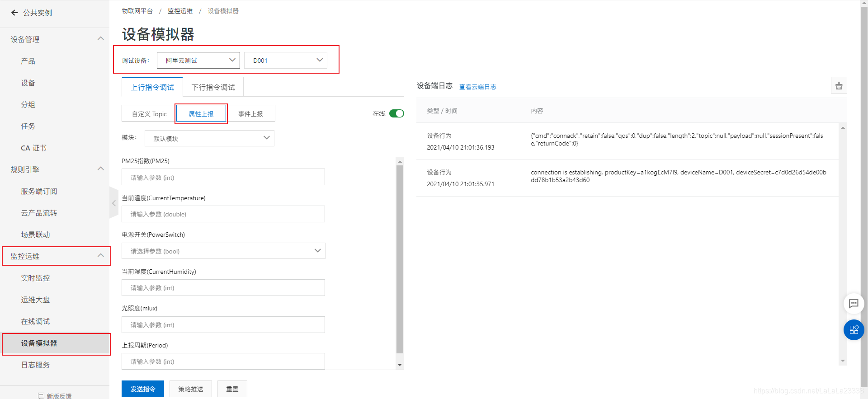Open the blue apps grid floating button

pos(854,330)
